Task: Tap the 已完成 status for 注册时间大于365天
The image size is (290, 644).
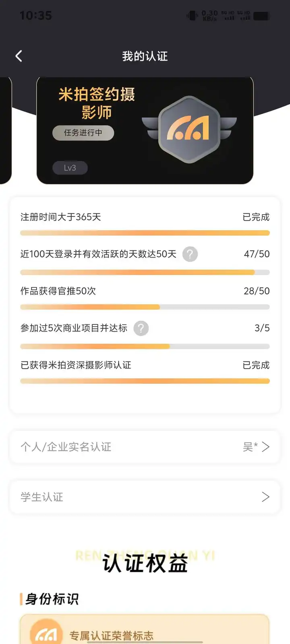Action: [256, 217]
